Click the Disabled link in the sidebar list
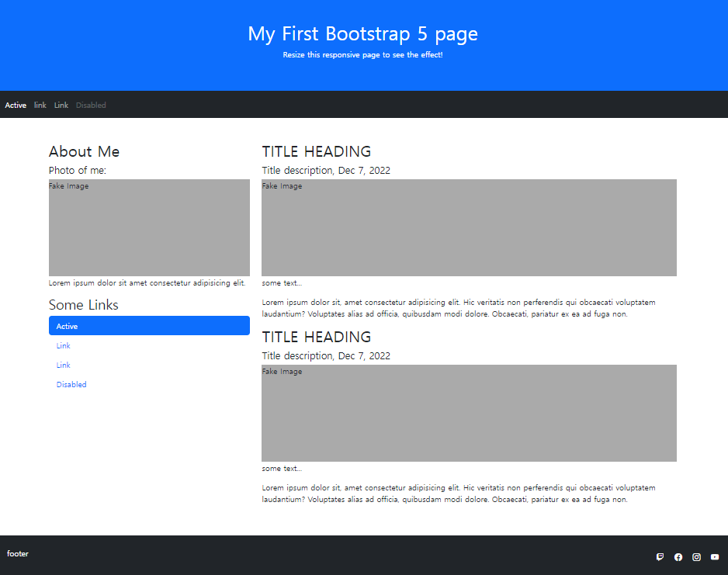This screenshot has height=575, width=728. [71, 384]
